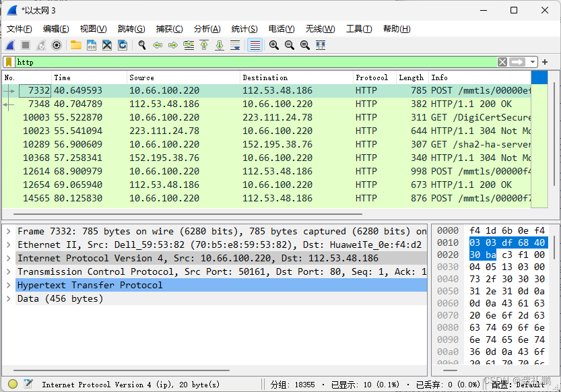Go forward to next packet arrow
The height and width of the screenshot is (392, 561).
(173, 45)
